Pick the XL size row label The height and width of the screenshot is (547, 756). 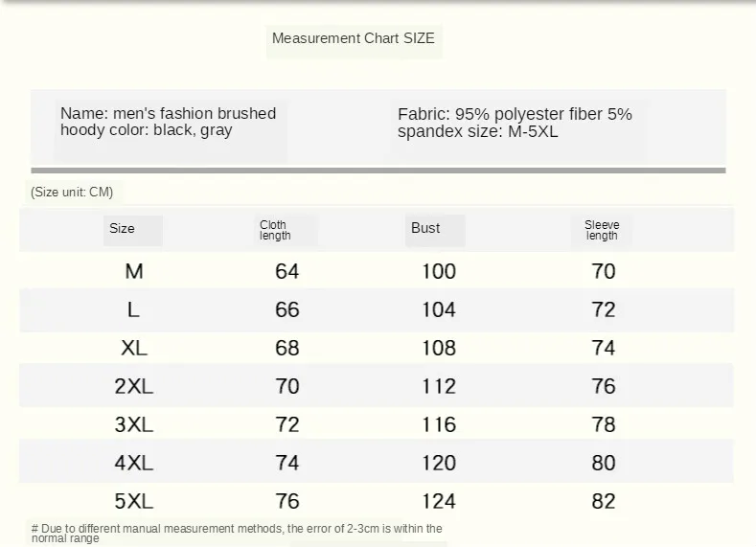[134, 348]
